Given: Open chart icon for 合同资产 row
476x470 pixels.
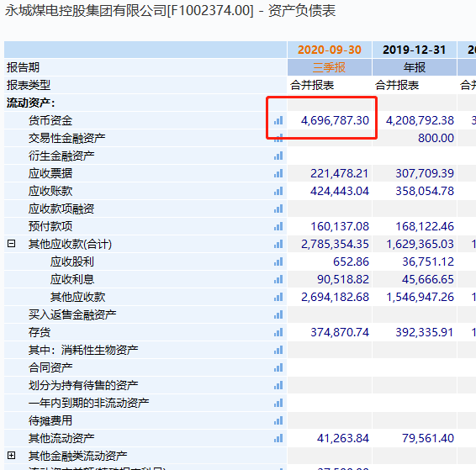Looking at the screenshot, I should tap(278, 367).
